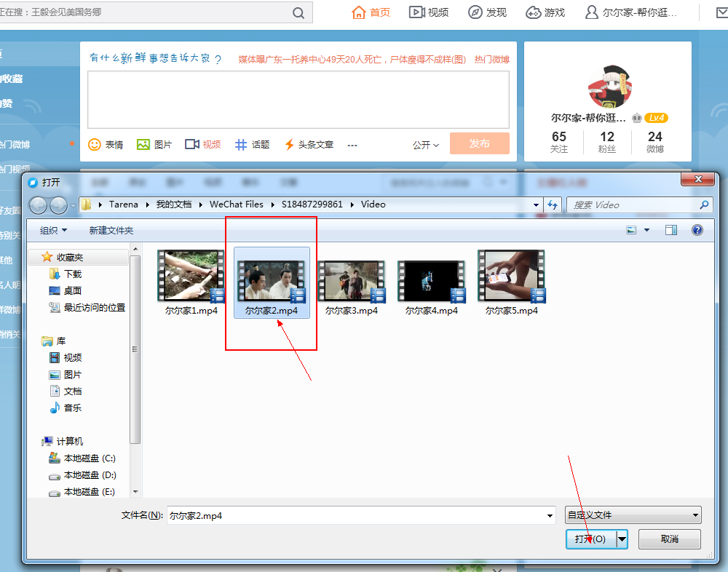This screenshot has width=728, height=572.
Task: Open the view options dropdown arrow
Action: 646,230
